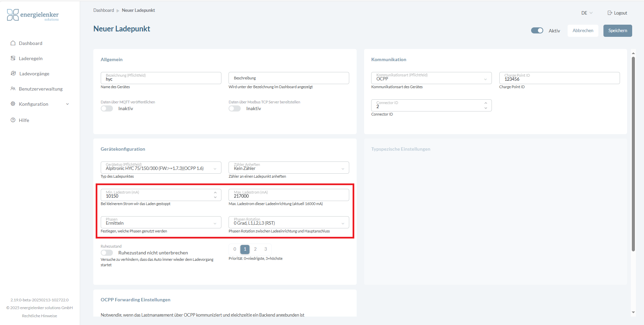Click the Laderegeln sidebar icon
The height and width of the screenshot is (325, 644).
tap(13, 58)
